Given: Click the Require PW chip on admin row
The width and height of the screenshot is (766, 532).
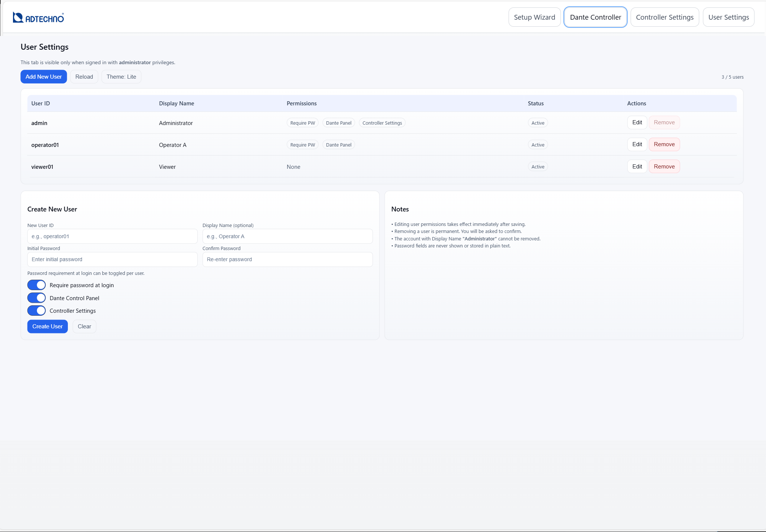Looking at the screenshot, I should click(302, 122).
